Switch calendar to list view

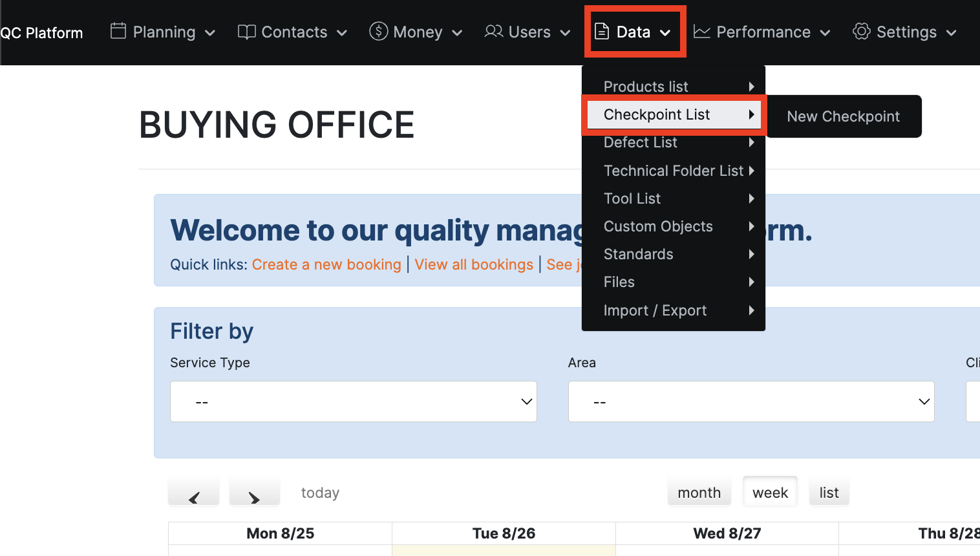(x=829, y=493)
